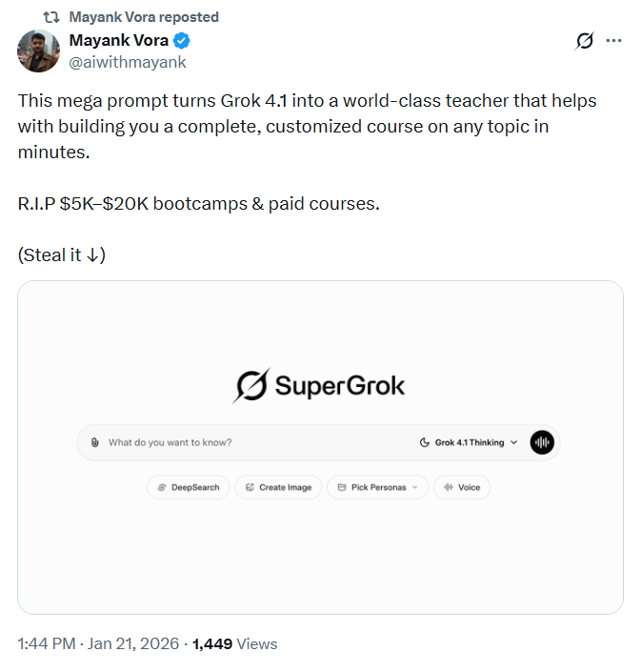
Task: Click the 1:44 PM Jan 21, 2026 timestamp
Action: 98,643
